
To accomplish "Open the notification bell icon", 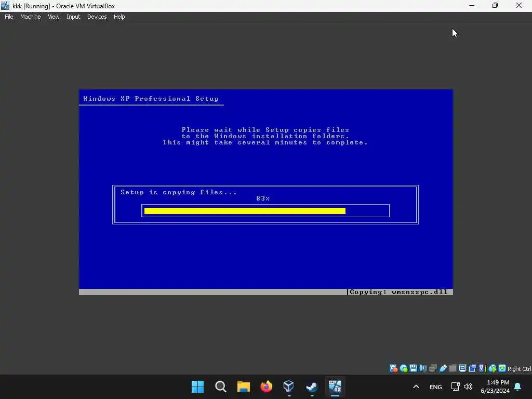I will tap(518, 387).
